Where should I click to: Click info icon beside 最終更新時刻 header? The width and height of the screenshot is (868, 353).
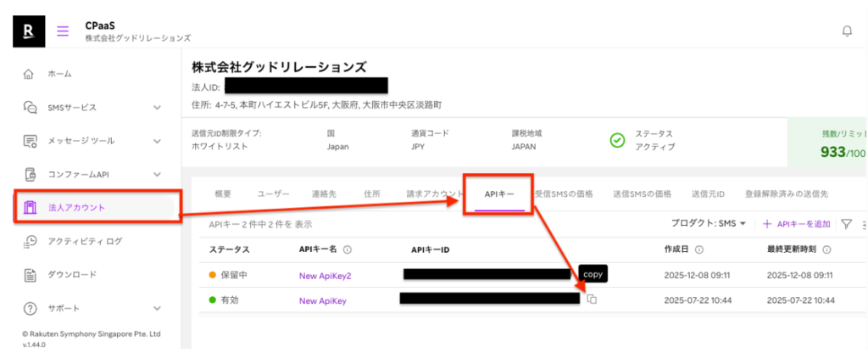826,250
